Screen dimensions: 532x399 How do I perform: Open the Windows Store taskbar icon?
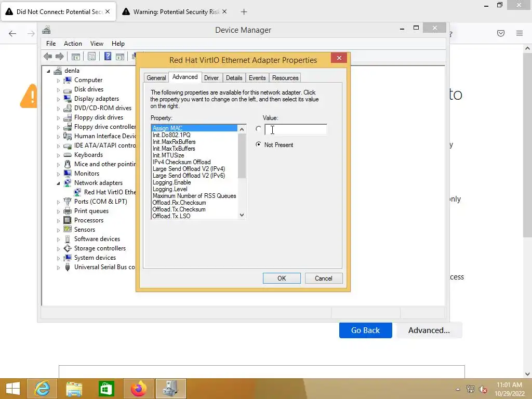[x=106, y=389]
